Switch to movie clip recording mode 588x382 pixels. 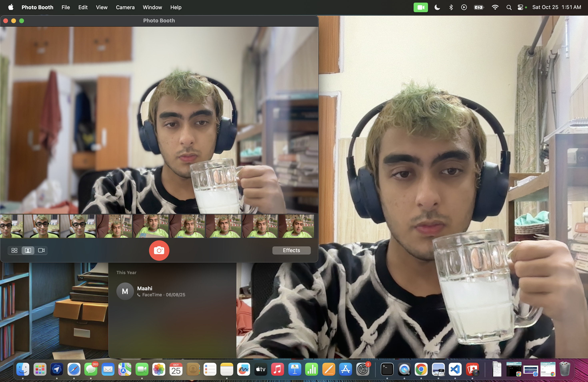pyautogui.click(x=41, y=250)
